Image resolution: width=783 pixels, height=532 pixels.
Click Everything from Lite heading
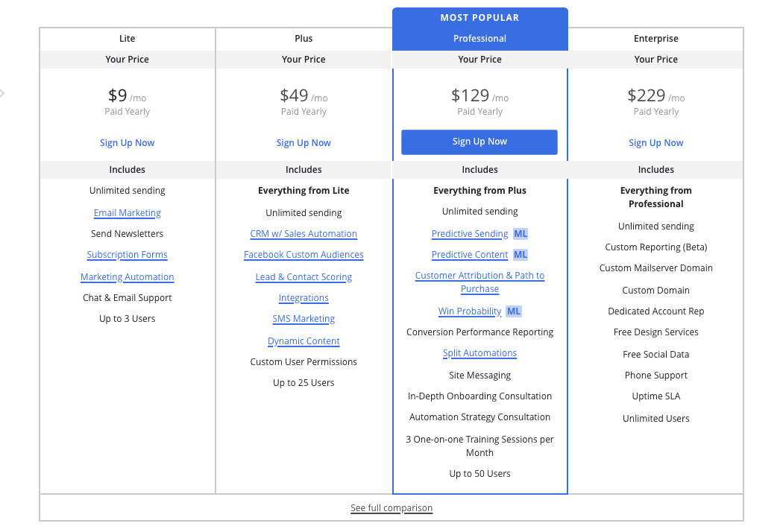point(304,191)
